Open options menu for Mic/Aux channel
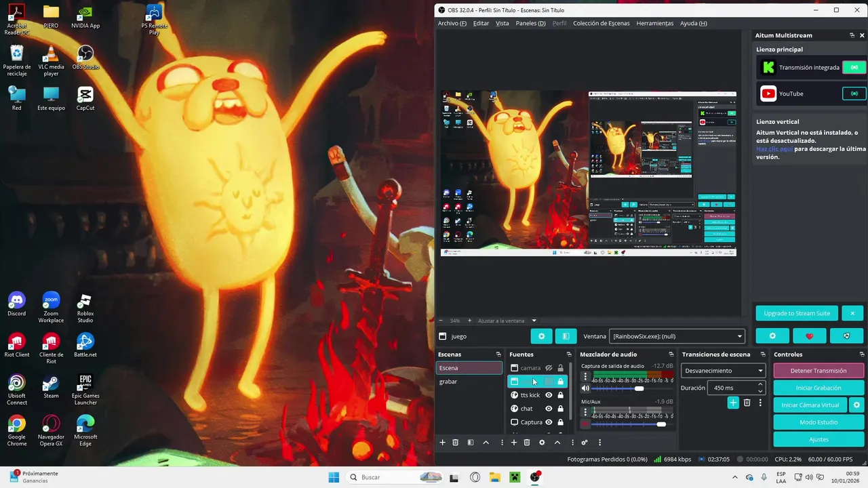 pos(586,412)
